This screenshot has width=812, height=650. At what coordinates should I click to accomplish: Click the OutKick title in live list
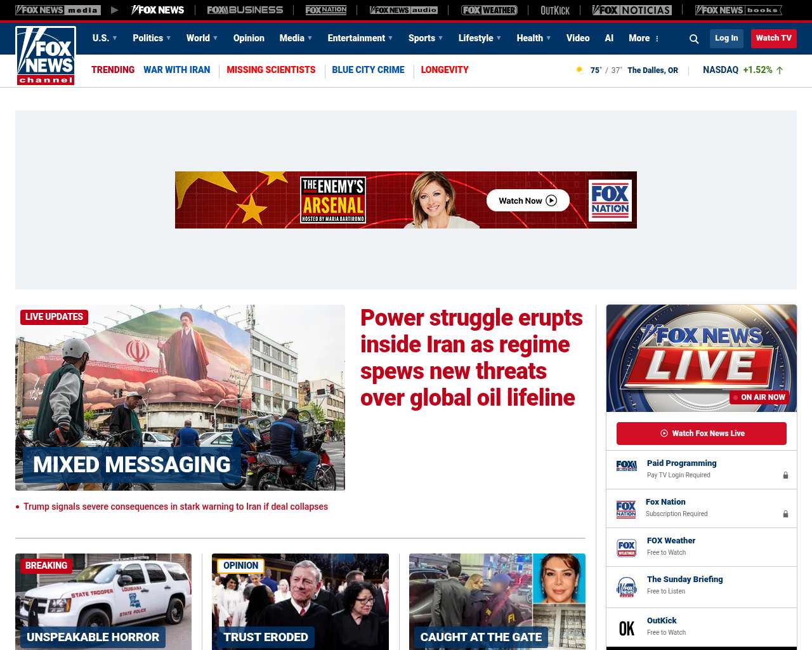point(662,621)
